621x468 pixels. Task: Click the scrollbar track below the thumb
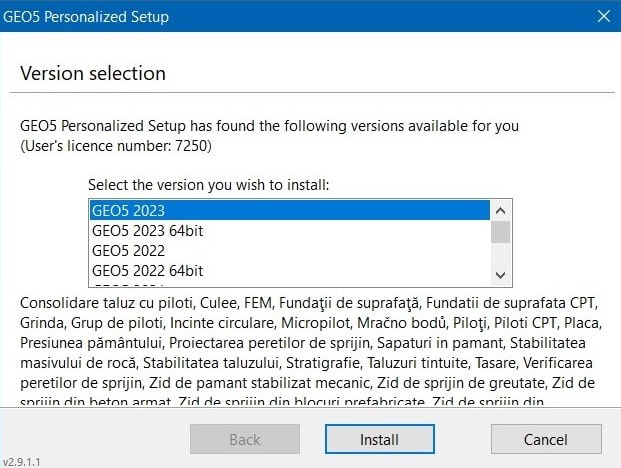(x=501, y=254)
